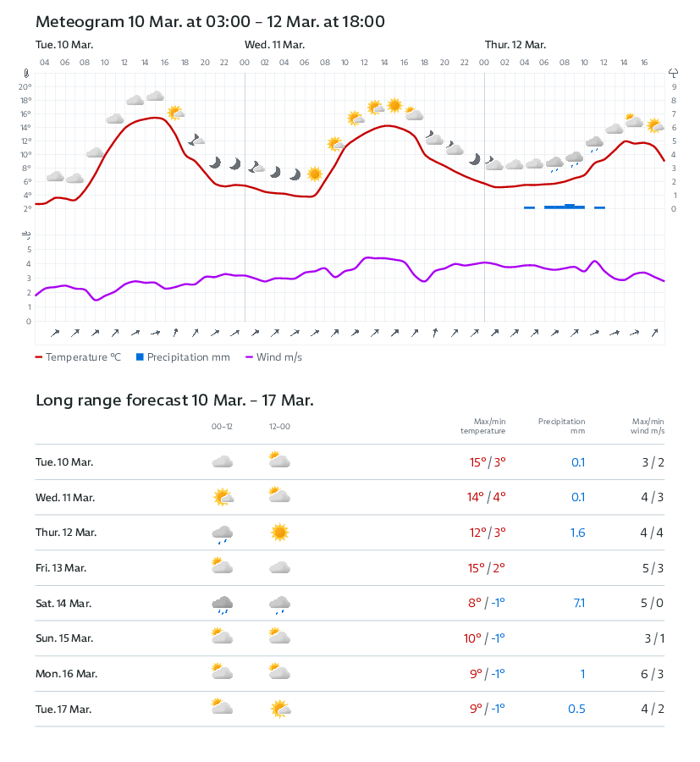Click the umbrella icon above the precipitation axis
Viewport: 700px width, 762px height.
point(674,74)
